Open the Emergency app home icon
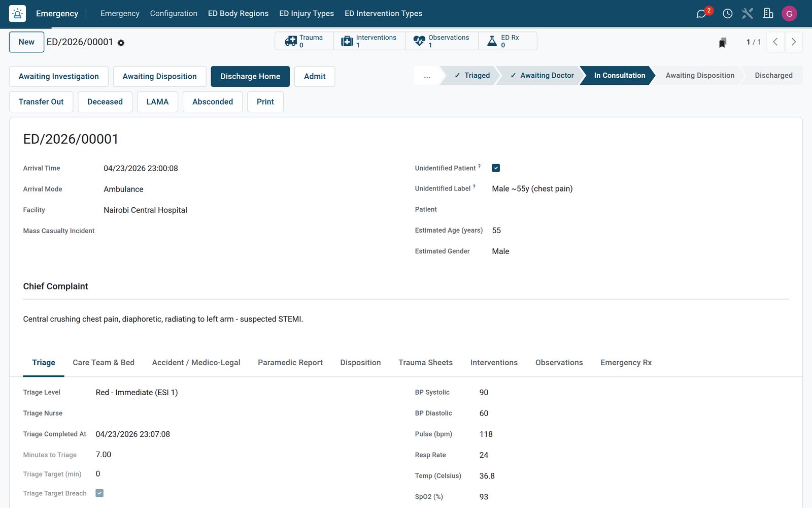 click(x=17, y=14)
